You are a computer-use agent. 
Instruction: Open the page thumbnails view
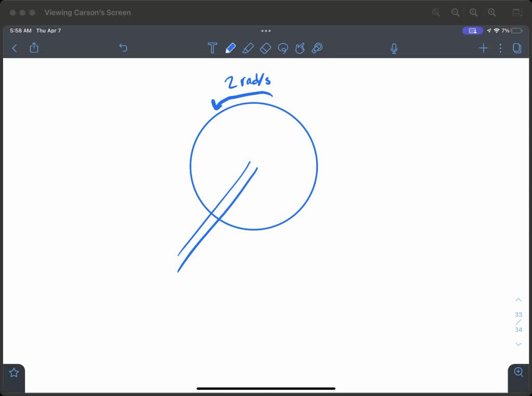tap(516, 48)
